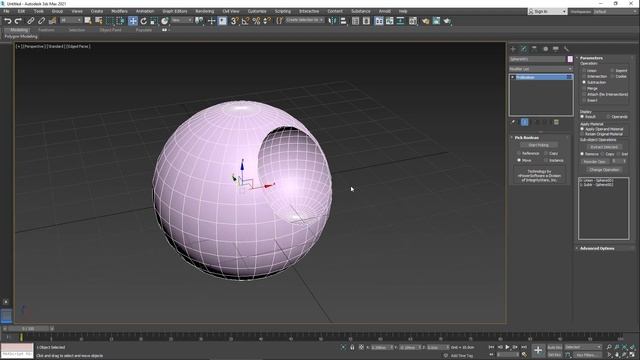The height and width of the screenshot is (360, 640).
Task: Select the Union operation radio
Action: [x=584, y=71]
